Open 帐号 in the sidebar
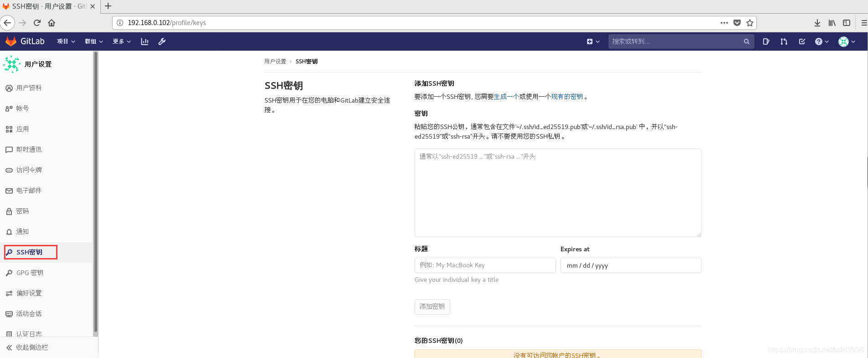 tap(47, 109)
